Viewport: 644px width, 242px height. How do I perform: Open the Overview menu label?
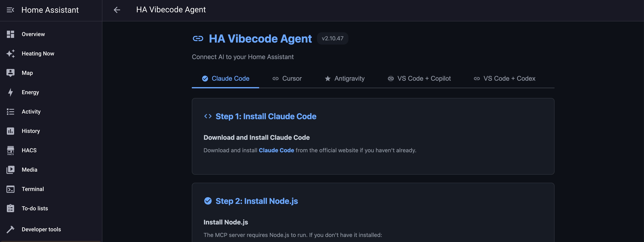click(33, 34)
